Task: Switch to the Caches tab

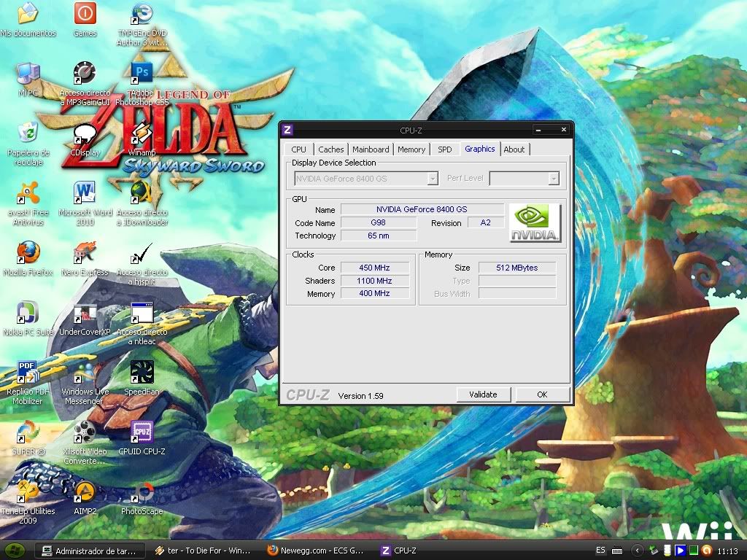Action: (x=330, y=149)
